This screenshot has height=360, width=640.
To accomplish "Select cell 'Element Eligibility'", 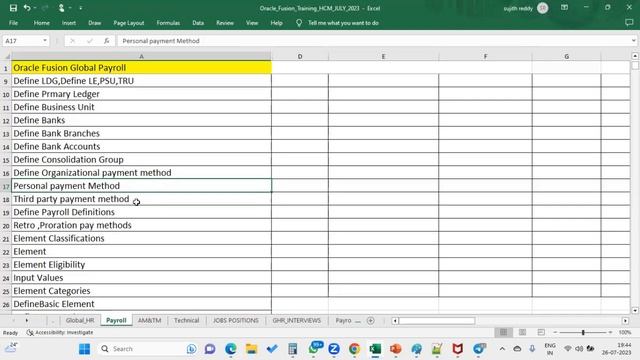I will click(141, 264).
